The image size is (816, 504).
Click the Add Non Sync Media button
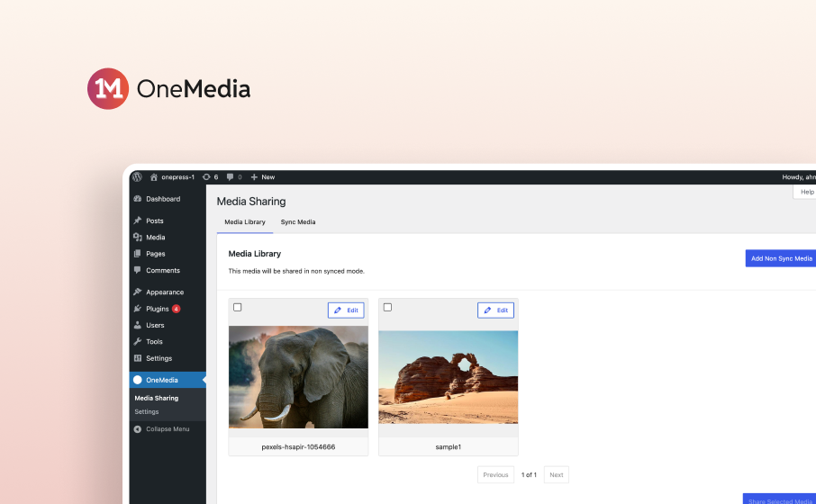[x=781, y=258]
